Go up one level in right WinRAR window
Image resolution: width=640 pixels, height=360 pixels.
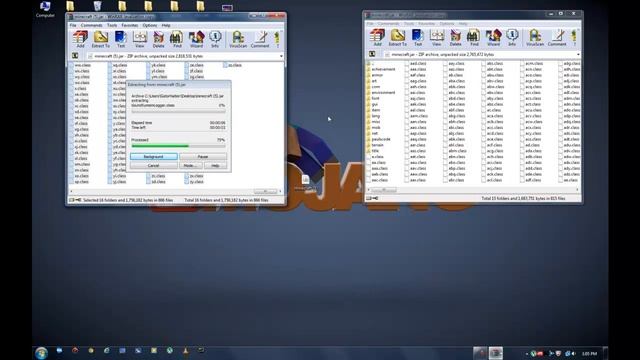coord(372,54)
